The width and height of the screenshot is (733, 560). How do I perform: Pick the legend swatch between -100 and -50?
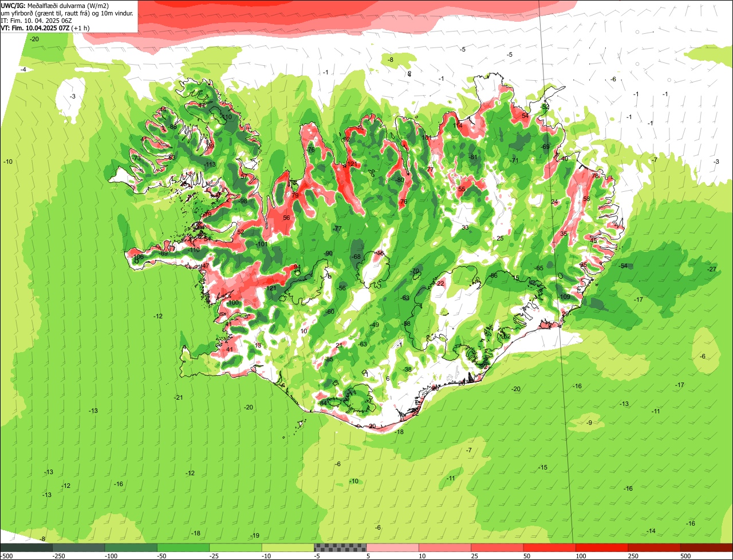click(131, 547)
